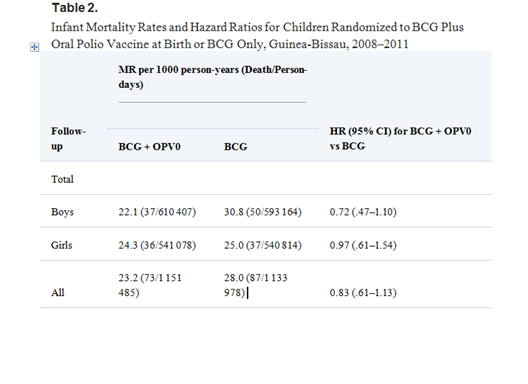The height and width of the screenshot is (384, 528).
Task: Click the 'Girls' row label
Action: pyautogui.click(x=62, y=245)
